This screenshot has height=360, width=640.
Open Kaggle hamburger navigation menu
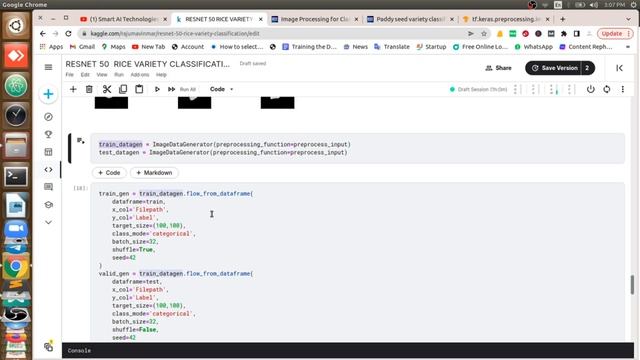click(x=48, y=67)
